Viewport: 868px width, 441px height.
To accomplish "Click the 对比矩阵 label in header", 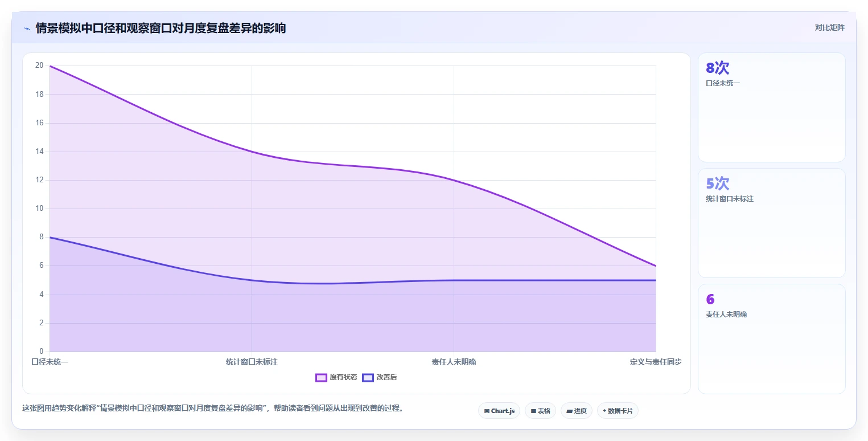I will click(829, 27).
